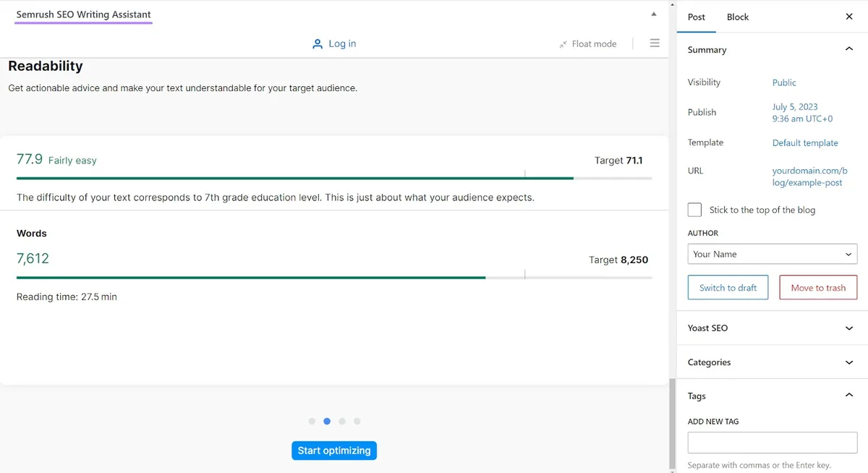This screenshot has width=868, height=473.
Task: Click the Log in link
Action: 342,44
